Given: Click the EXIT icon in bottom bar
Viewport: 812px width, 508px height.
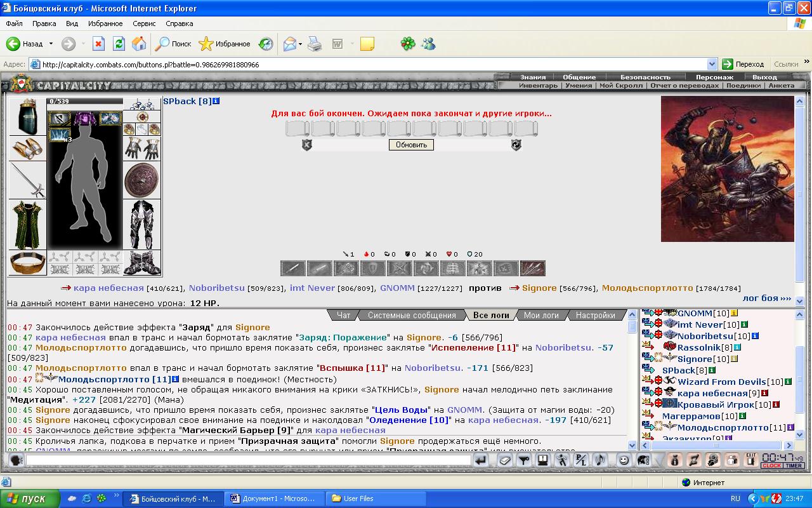Looking at the screenshot, I should [751, 460].
